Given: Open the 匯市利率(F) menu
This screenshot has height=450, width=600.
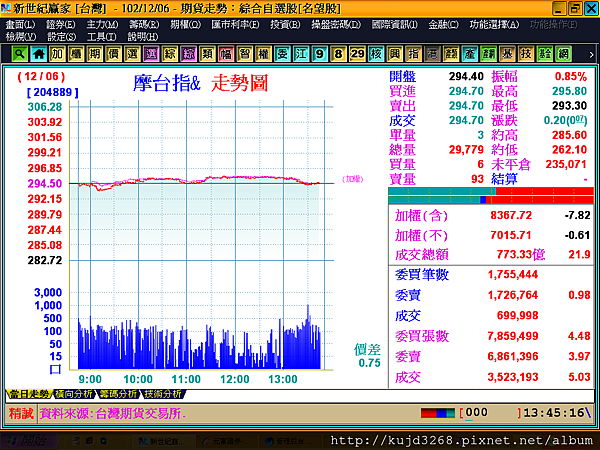Looking at the screenshot, I should click(235, 25).
